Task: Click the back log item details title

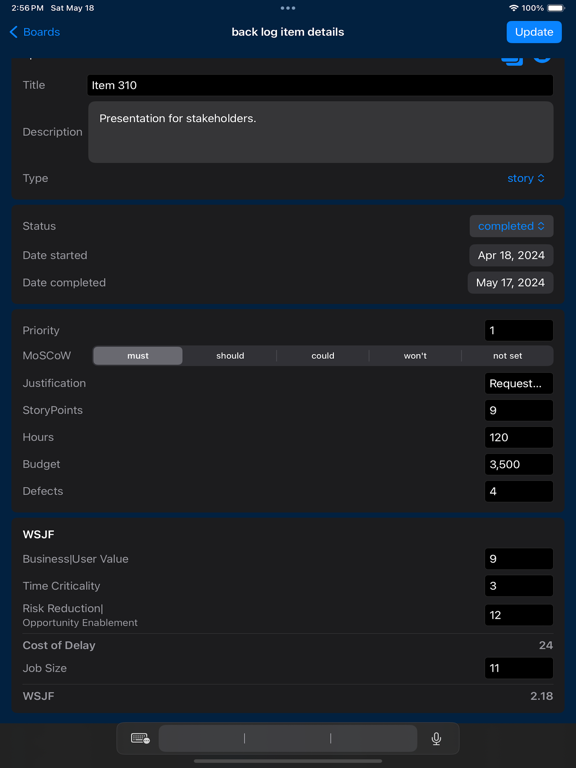Action: tap(288, 32)
